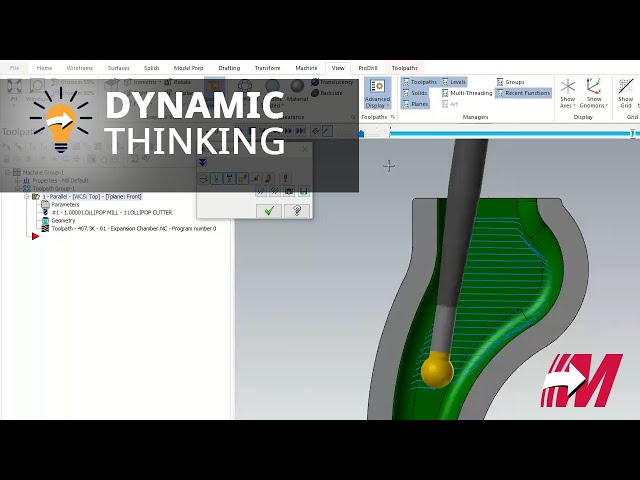Open the File tab
Screen dimensions: 640x480
point(14,68)
